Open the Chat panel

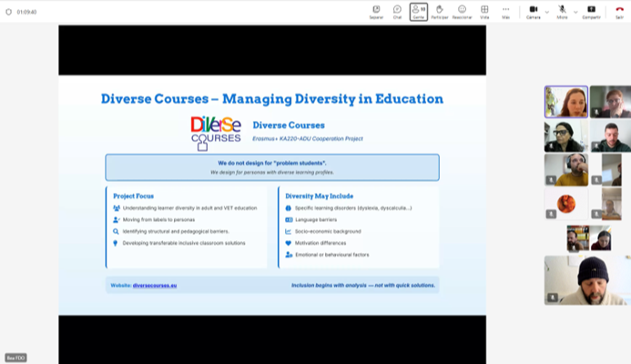click(x=397, y=12)
